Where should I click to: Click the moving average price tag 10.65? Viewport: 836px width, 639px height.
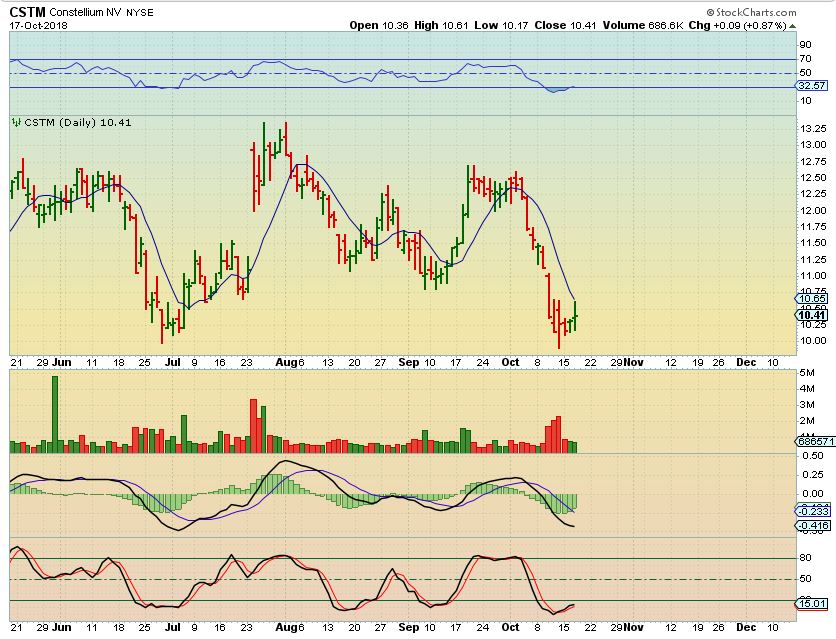(811, 298)
